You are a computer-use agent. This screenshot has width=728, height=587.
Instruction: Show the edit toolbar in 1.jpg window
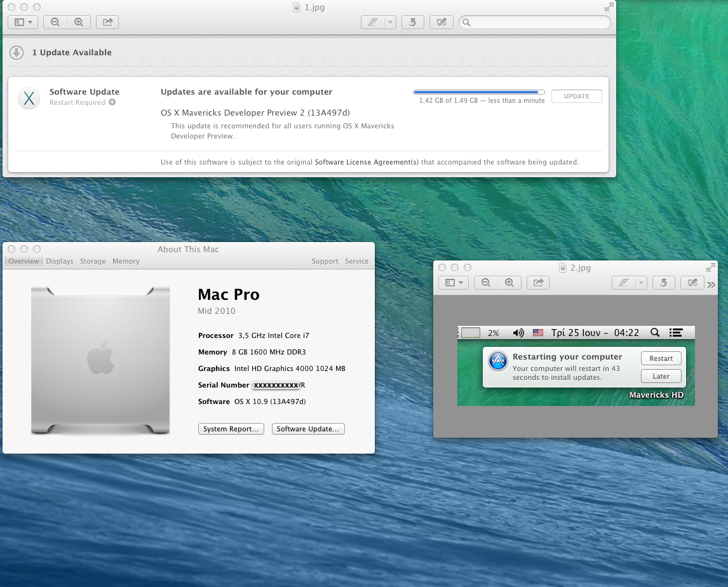tap(441, 22)
